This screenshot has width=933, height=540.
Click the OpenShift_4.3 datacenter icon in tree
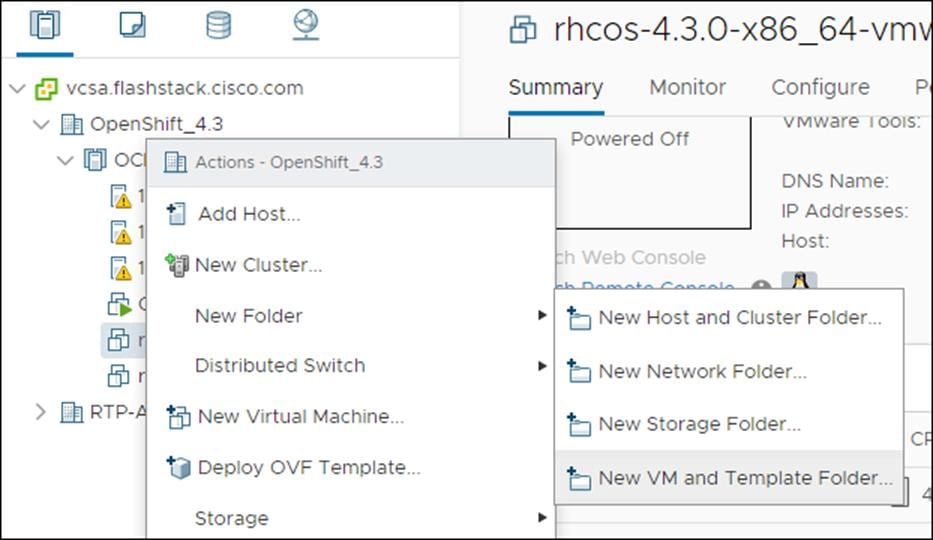click(71, 124)
